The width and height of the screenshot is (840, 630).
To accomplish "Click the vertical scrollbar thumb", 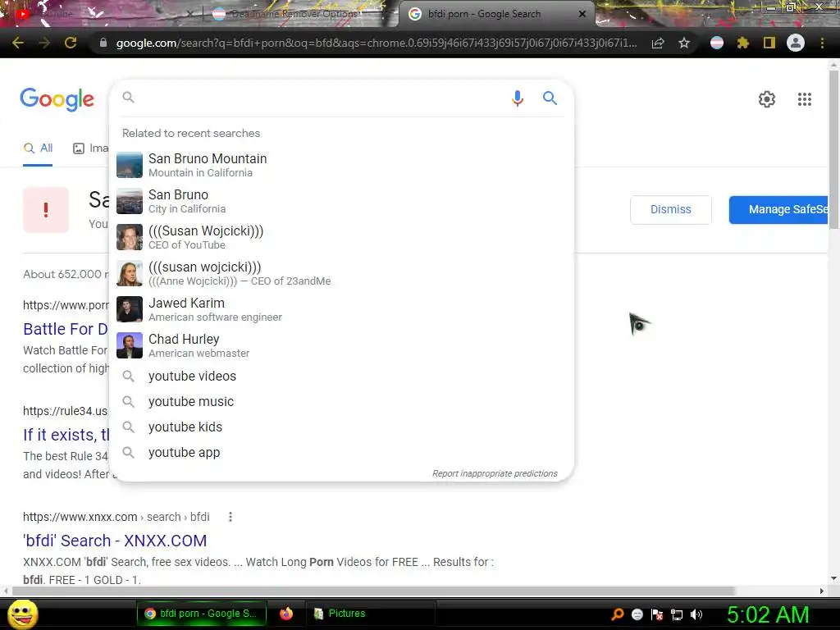I will tap(833, 150).
